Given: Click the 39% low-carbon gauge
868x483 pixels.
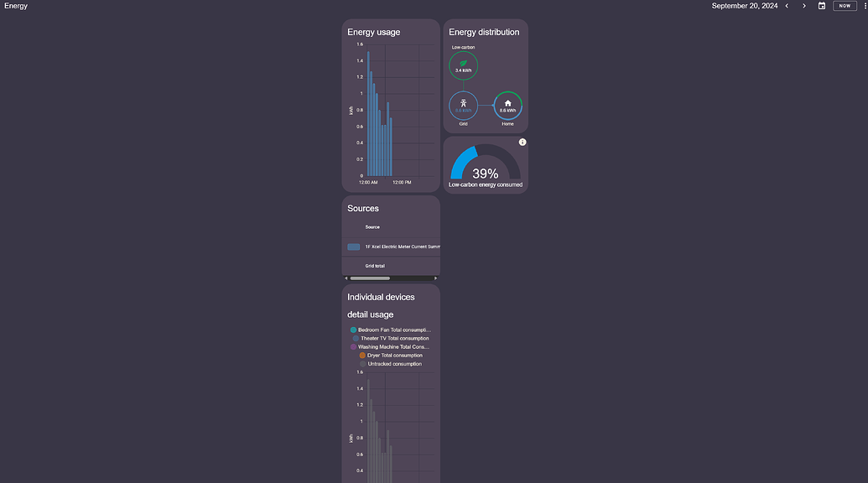Looking at the screenshot, I should coord(486,163).
